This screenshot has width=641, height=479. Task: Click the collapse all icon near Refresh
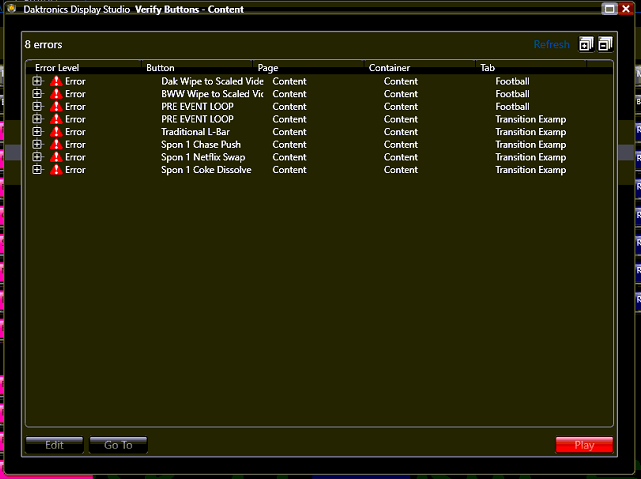604,44
